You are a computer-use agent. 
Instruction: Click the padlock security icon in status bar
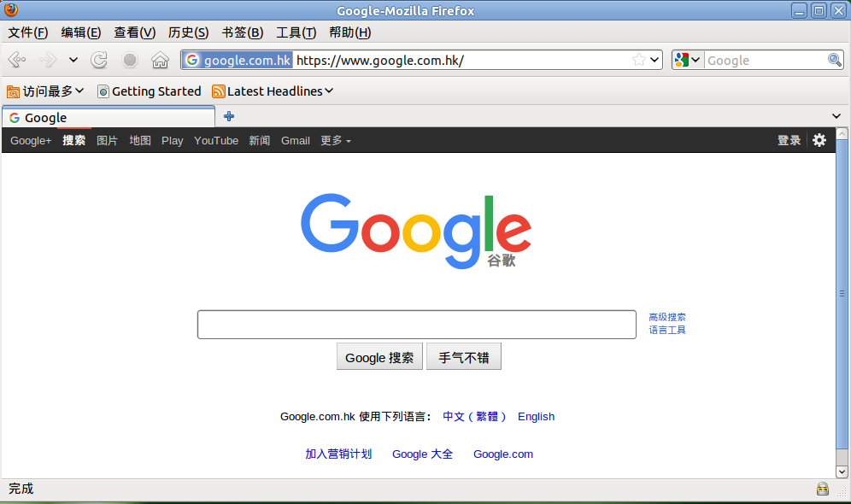(823, 489)
